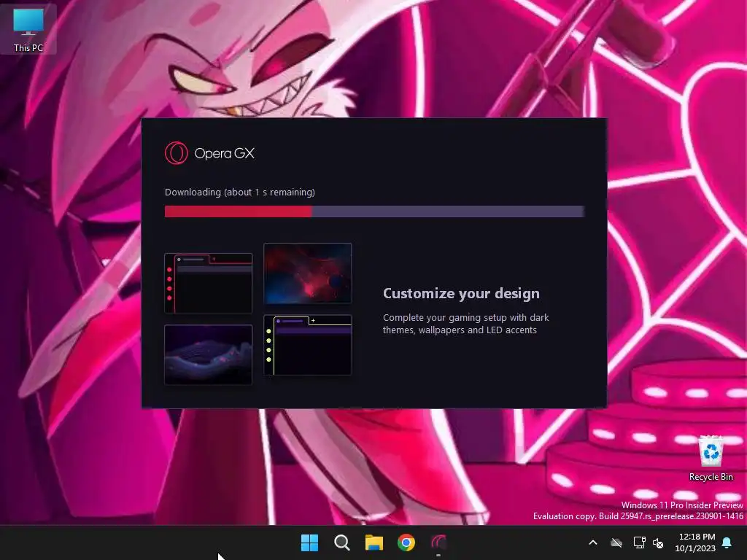This screenshot has height=560, width=747.
Task: Open the clock showing 12:18 PM
Action: (695, 542)
